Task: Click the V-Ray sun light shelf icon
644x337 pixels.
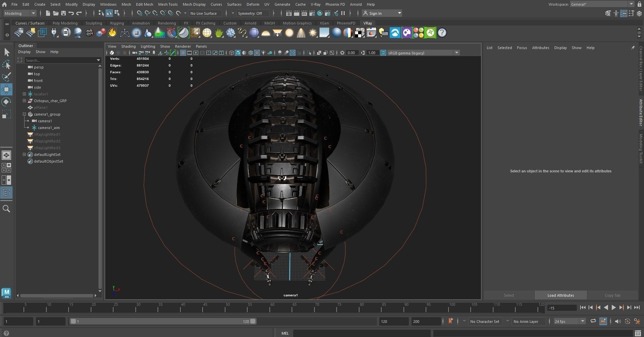Action: (x=313, y=33)
